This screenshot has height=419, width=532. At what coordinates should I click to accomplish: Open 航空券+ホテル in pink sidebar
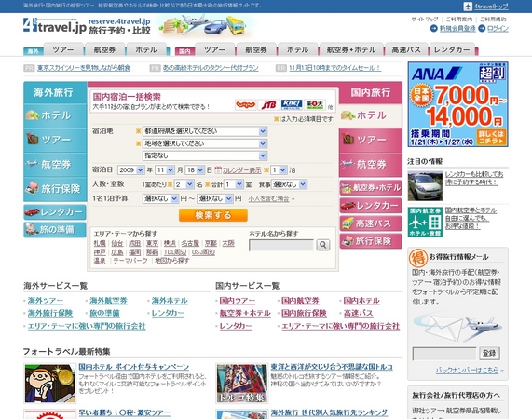click(x=371, y=187)
